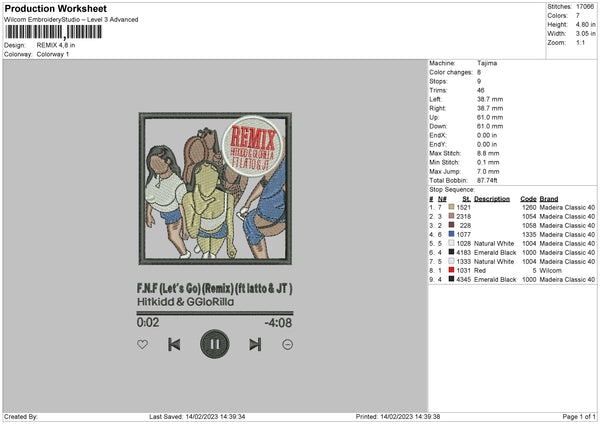
Task: Click the song title 'F.N.F (Let's Go) (Remix)' text
Action: (185, 288)
